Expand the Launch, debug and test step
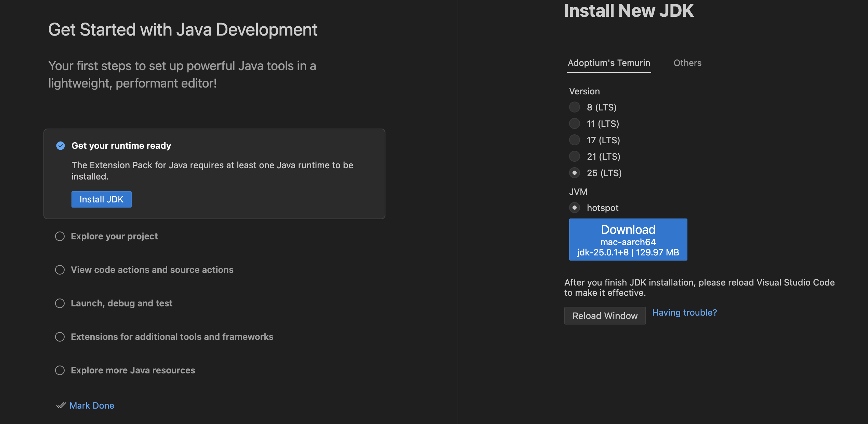Screen dimensions: 868x424 [x=121, y=303]
